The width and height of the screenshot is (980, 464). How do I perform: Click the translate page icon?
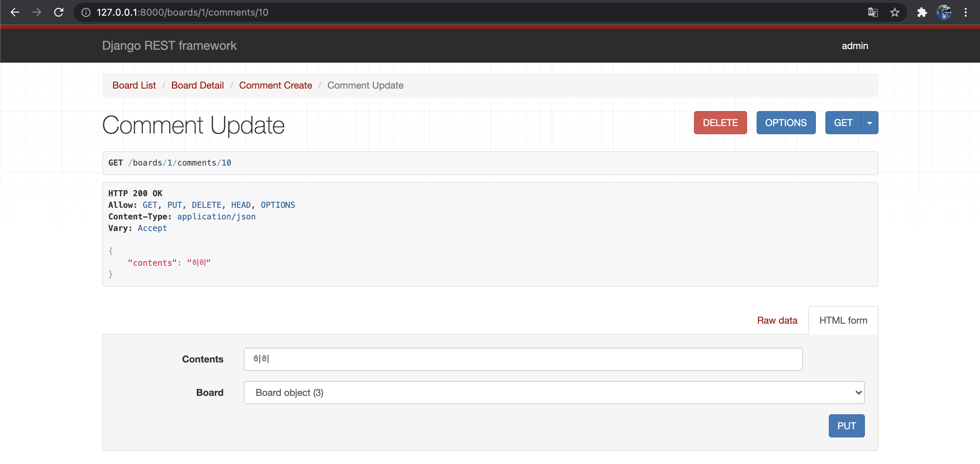873,12
